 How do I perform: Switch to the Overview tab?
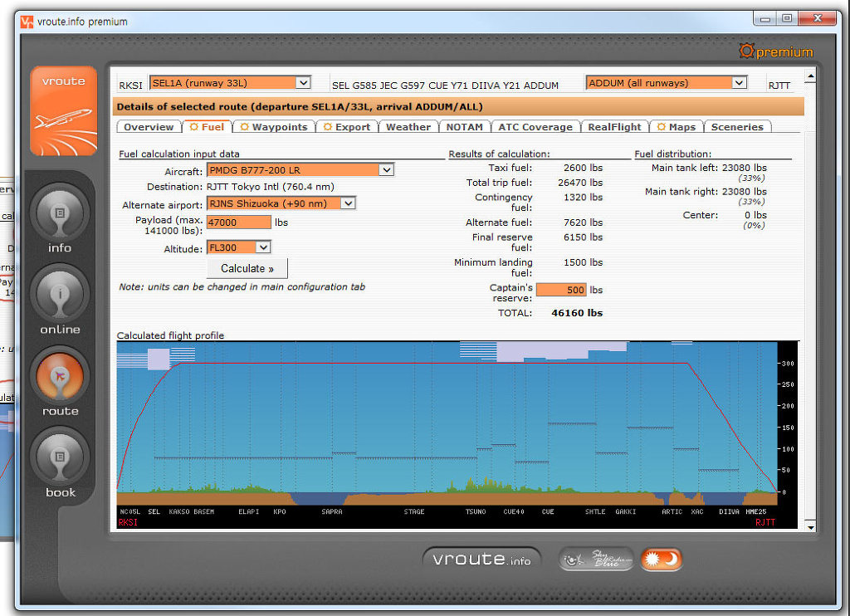tap(149, 127)
